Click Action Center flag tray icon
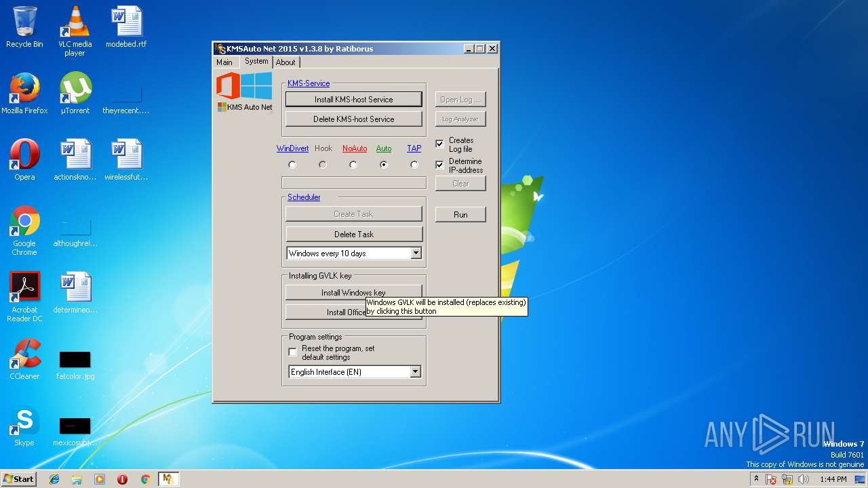This screenshot has height=488, width=868. tap(771, 479)
